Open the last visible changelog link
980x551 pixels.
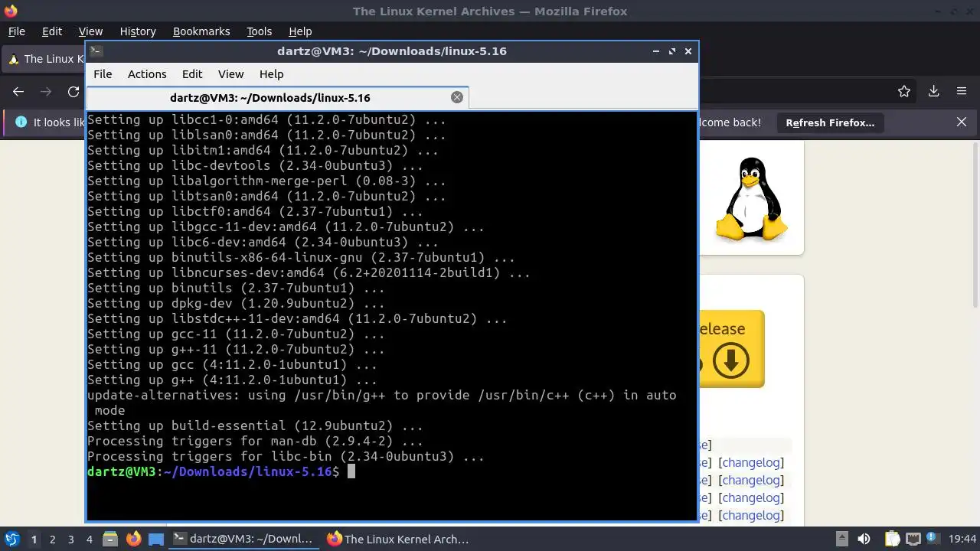coord(753,515)
